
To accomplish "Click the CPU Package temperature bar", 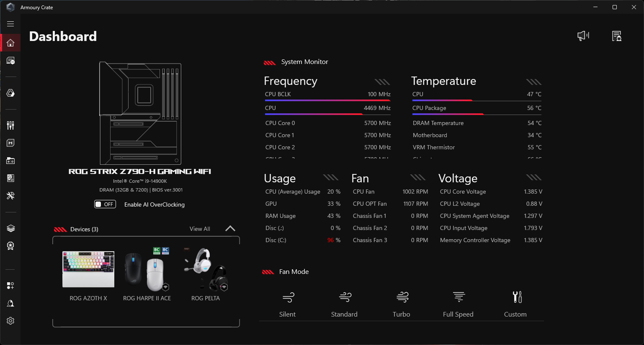I will [x=477, y=108].
